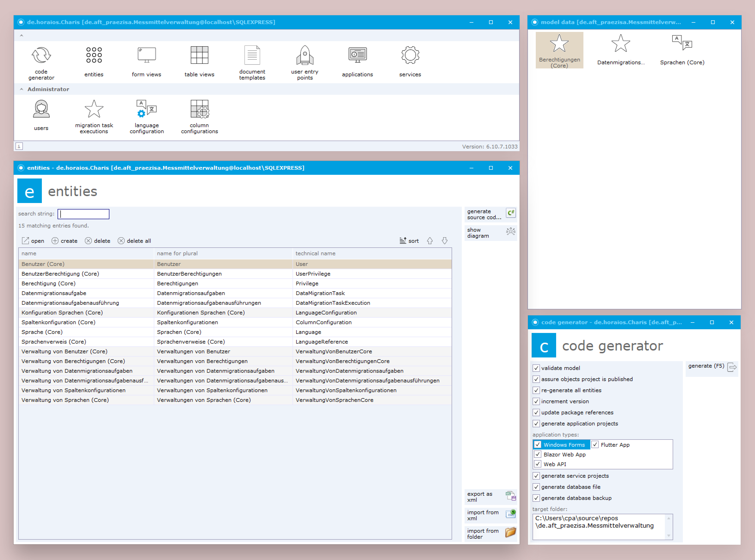Click the sort toolbar button

click(x=409, y=241)
